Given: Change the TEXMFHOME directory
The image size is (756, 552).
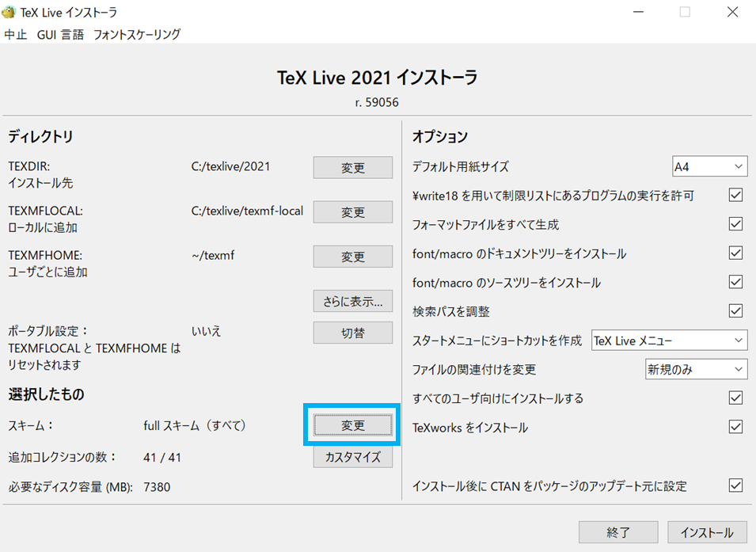Looking at the screenshot, I should click(352, 256).
